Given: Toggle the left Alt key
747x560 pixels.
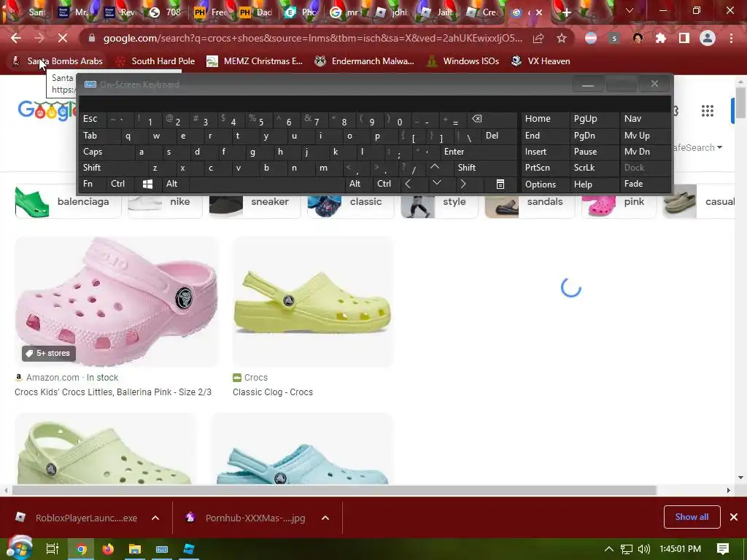Looking at the screenshot, I should tap(175, 184).
